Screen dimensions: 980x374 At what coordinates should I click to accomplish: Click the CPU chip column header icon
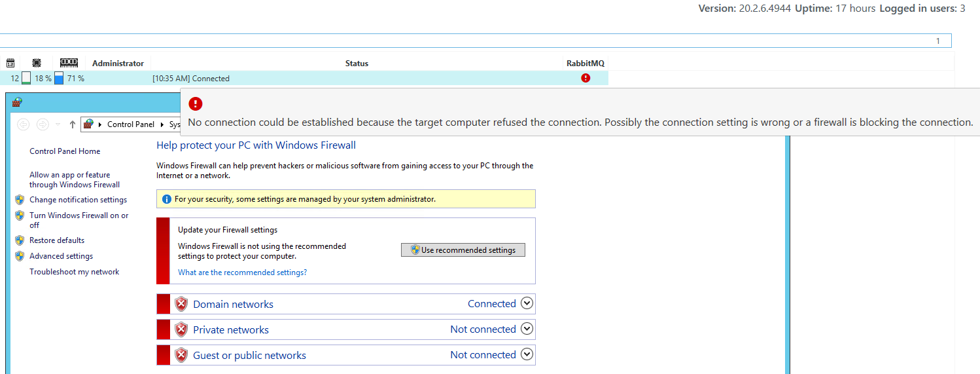(x=37, y=63)
